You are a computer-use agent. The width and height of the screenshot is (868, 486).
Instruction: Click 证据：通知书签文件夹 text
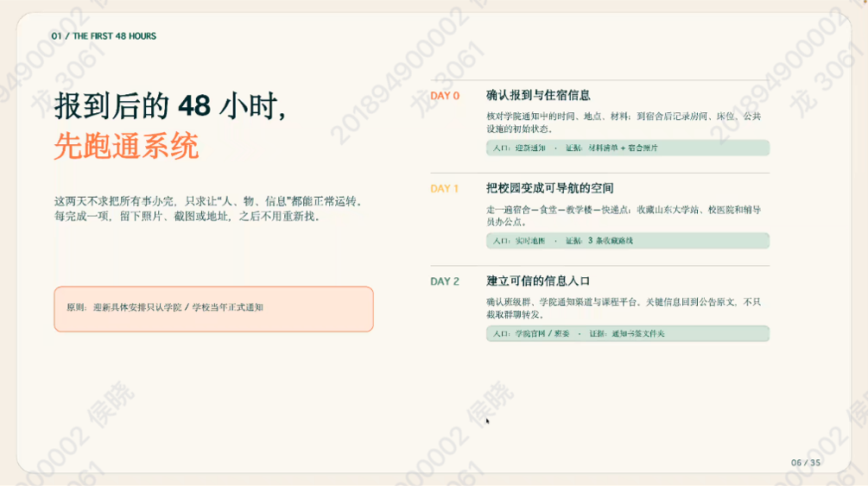point(627,334)
